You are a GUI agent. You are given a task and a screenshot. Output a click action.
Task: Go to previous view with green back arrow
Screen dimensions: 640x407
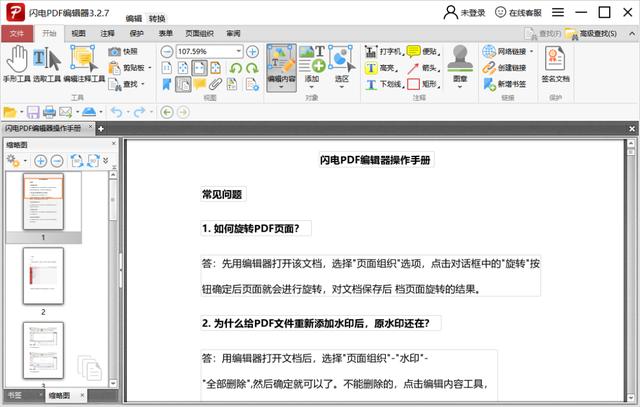pos(167,112)
